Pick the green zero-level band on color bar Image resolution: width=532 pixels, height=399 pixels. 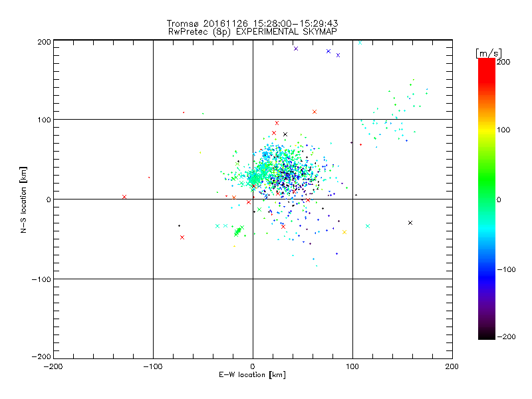click(x=486, y=199)
